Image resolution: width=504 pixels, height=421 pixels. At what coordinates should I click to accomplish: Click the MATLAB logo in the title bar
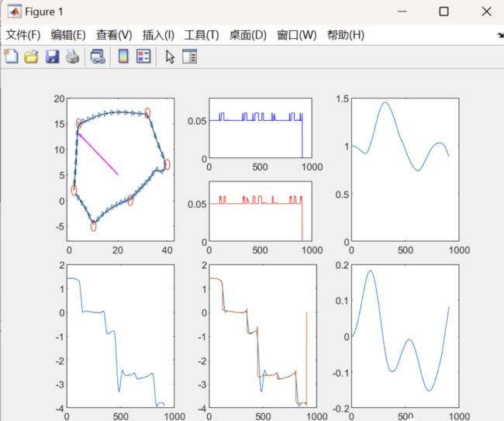[15, 12]
